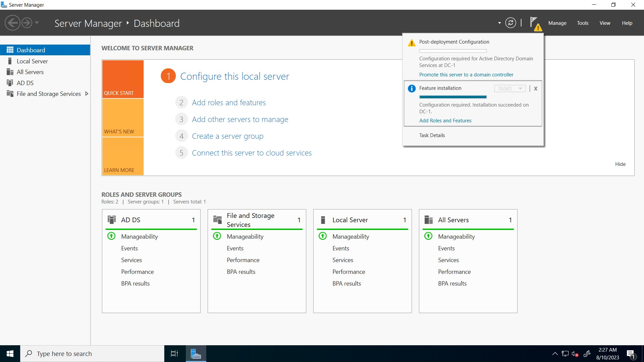This screenshot has width=644, height=362.
Task: Open the Tools menu
Action: point(583,23)
